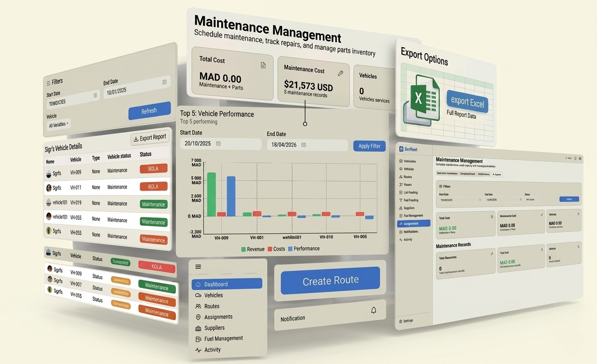Click VH-007 cell in lower table
Screen dimensions: 597x364
[x=76, y=284]
